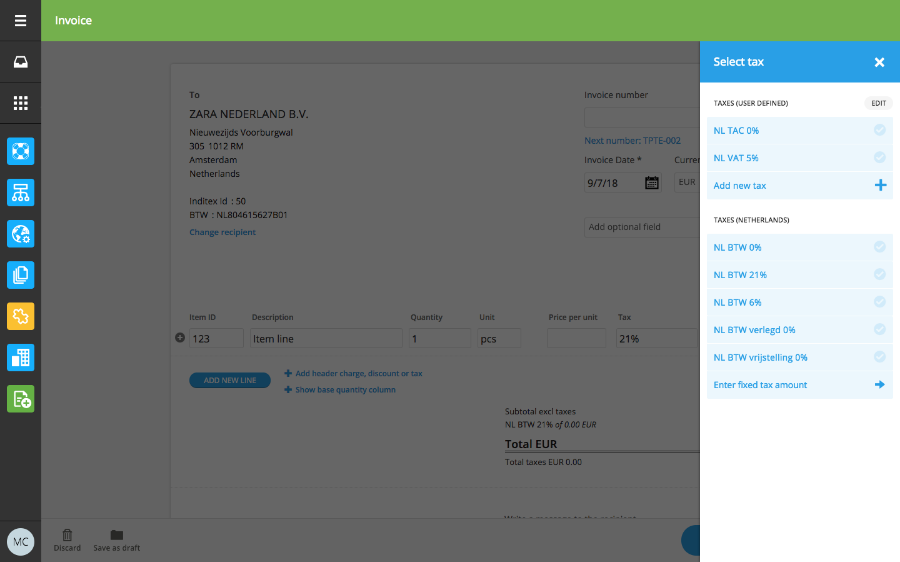
Task: Click the Save as draft label
Action: click(117, 548)
